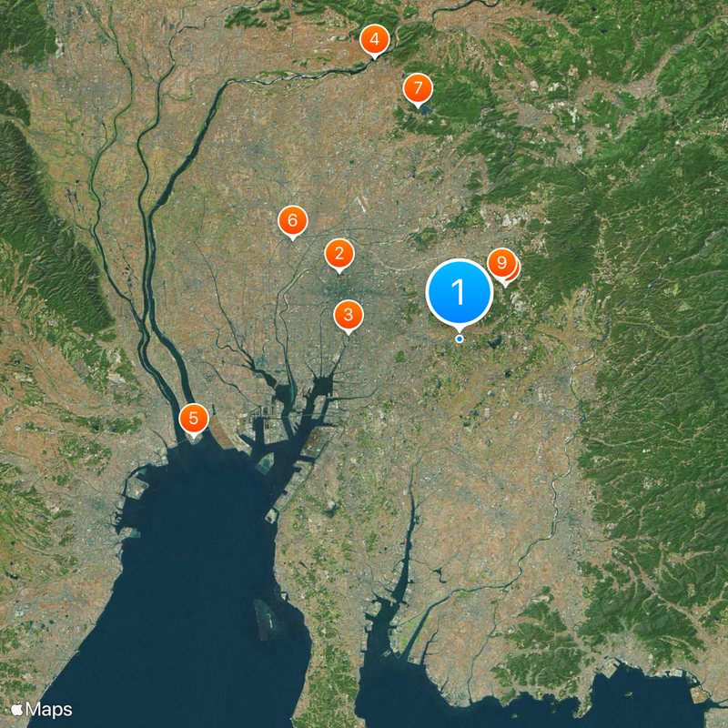Open the Maps attribution text link
This screenshot has width=728, height=728.
(x=49, y=710)
